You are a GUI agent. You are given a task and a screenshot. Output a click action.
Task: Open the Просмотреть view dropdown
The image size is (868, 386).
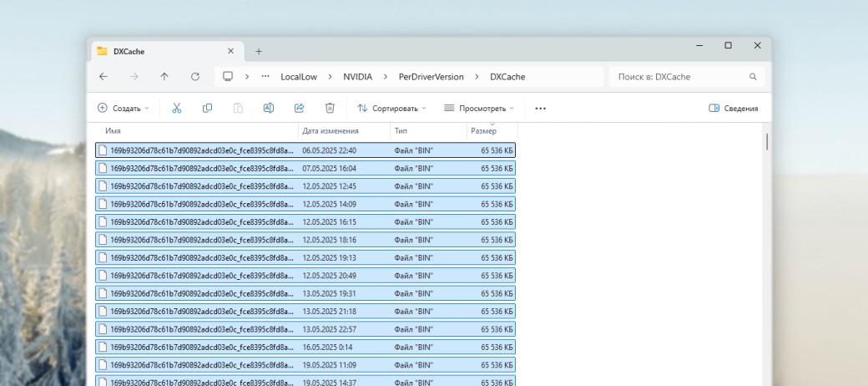479,109
